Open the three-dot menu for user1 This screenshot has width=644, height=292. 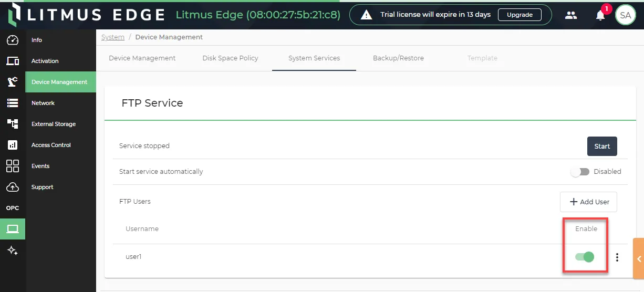point(617,257)
